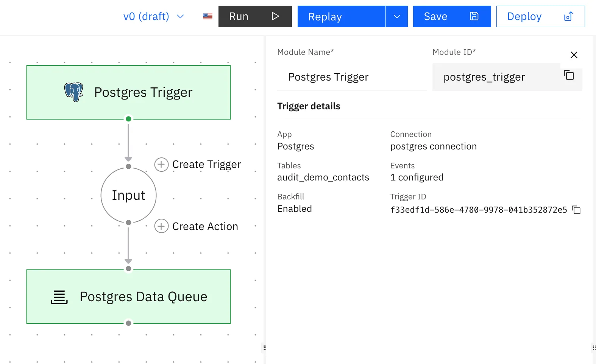Click the Postgres Data Queue bottom connector dot
Screen dimensions: 596x364
pyautogui.click(x=128, y=323)
